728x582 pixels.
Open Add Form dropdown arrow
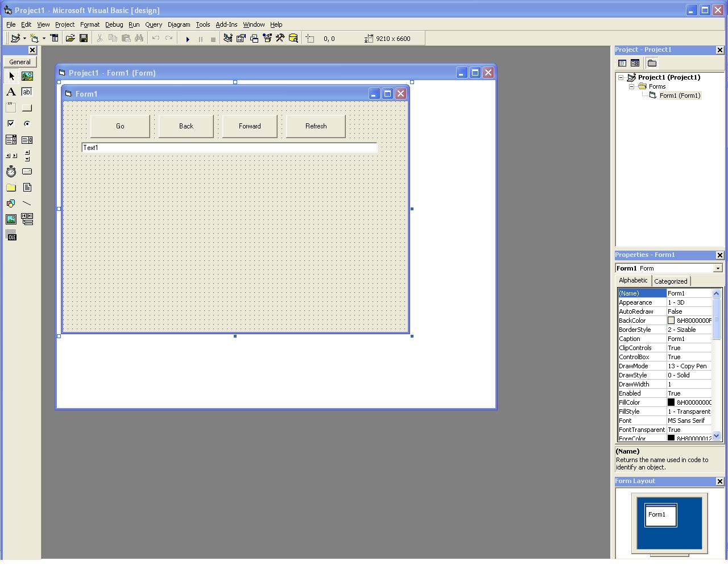coord(44,39)
